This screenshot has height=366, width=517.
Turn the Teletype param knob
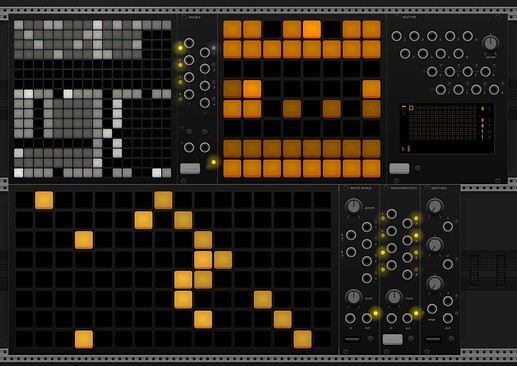[x=490, y=43]
